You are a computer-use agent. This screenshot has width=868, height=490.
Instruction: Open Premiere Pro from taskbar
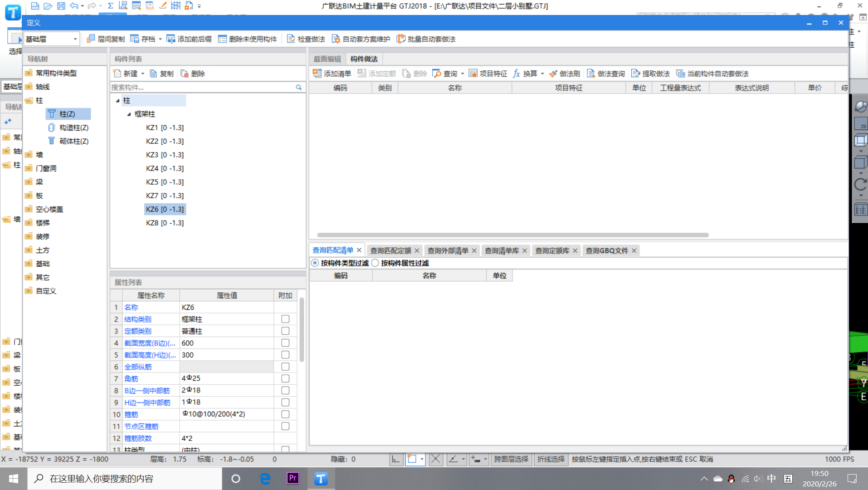coord(293,479)
